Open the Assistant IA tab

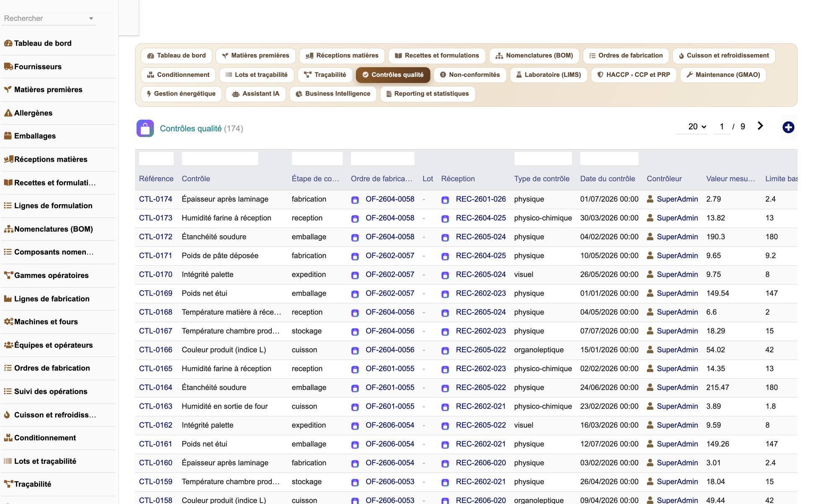(255, 94)
